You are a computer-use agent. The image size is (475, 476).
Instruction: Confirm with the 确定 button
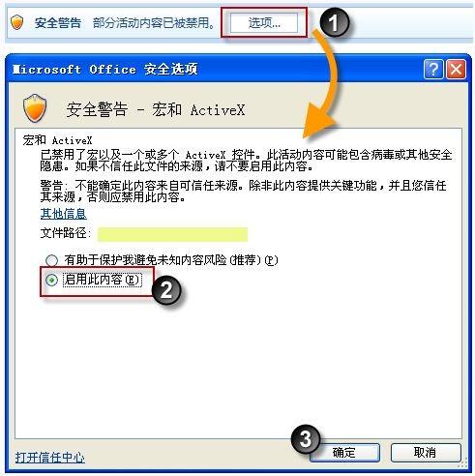(x=344, y=453)
